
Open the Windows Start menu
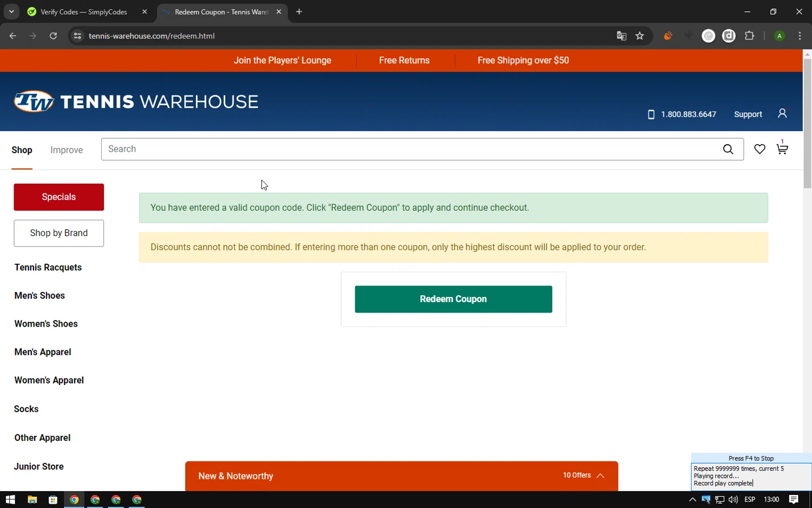pos(10,499)
